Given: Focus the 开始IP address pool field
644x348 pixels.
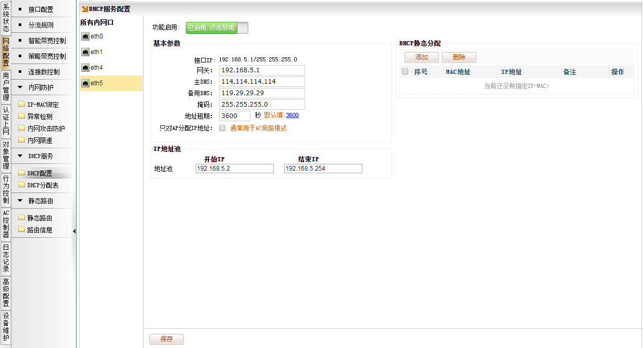Looking at the screenshot, I should [x=235, y=169].
